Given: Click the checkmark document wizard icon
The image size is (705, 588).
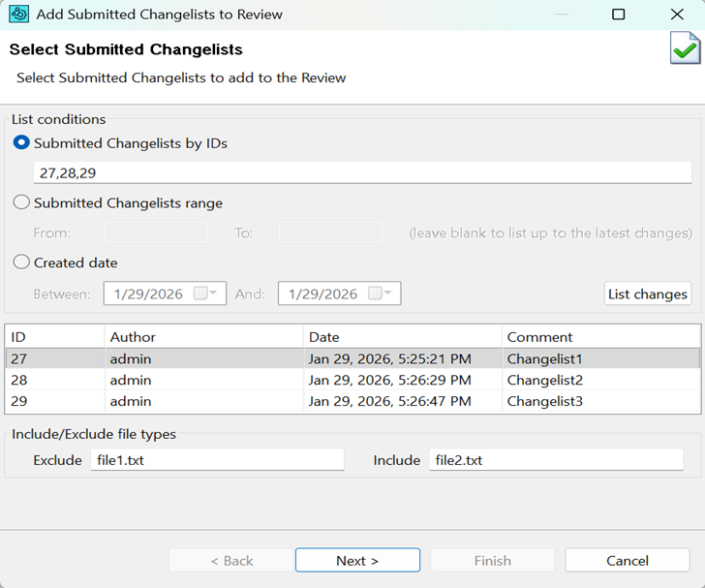Looking at the screenshot, I should [685, 47].
